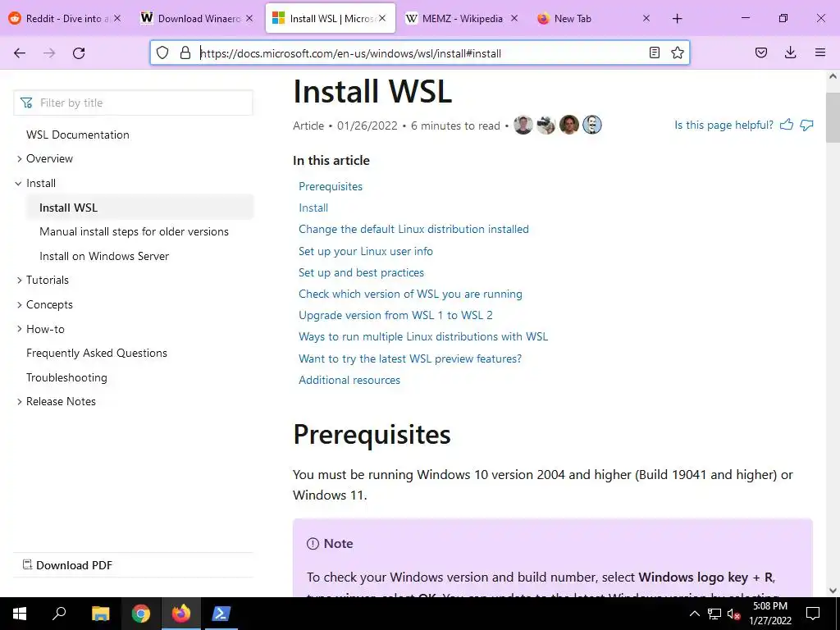Collapse the Install section

19,183
